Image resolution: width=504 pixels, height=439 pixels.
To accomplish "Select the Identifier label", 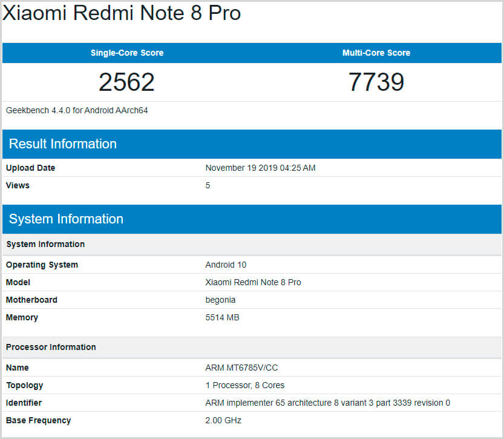I will [24, 403].
